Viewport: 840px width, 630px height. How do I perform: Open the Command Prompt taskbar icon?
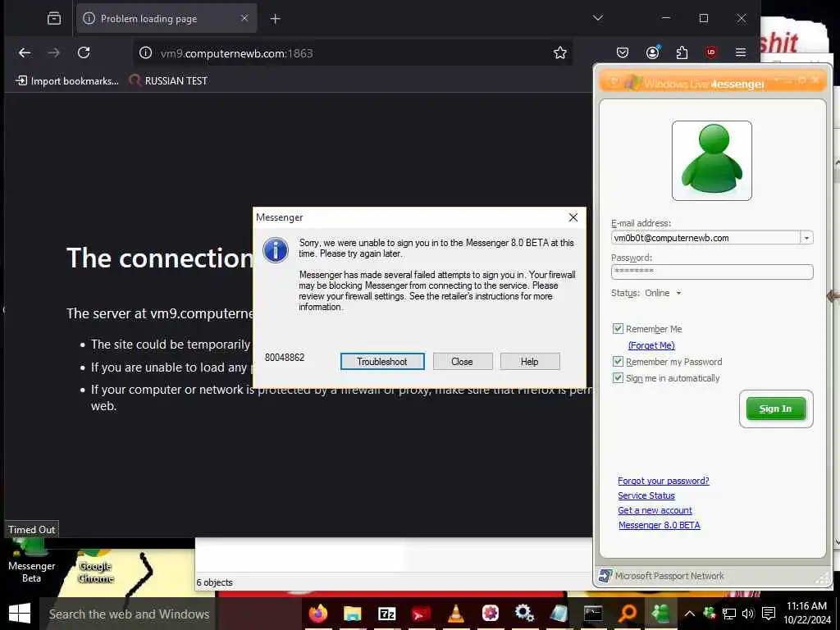tap(593, 614)
